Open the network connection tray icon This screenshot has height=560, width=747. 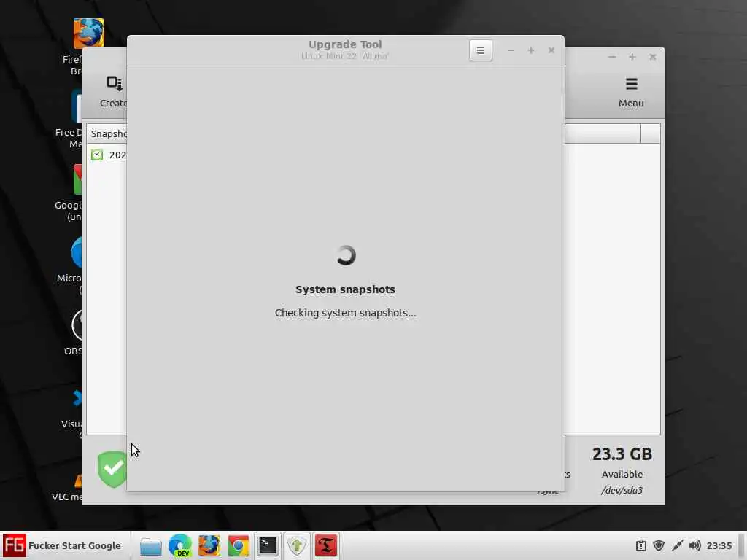click(677, 545)
